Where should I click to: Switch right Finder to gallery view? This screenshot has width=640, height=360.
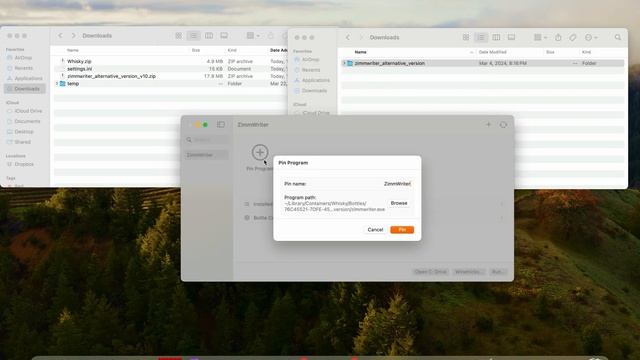click(511, 37)
